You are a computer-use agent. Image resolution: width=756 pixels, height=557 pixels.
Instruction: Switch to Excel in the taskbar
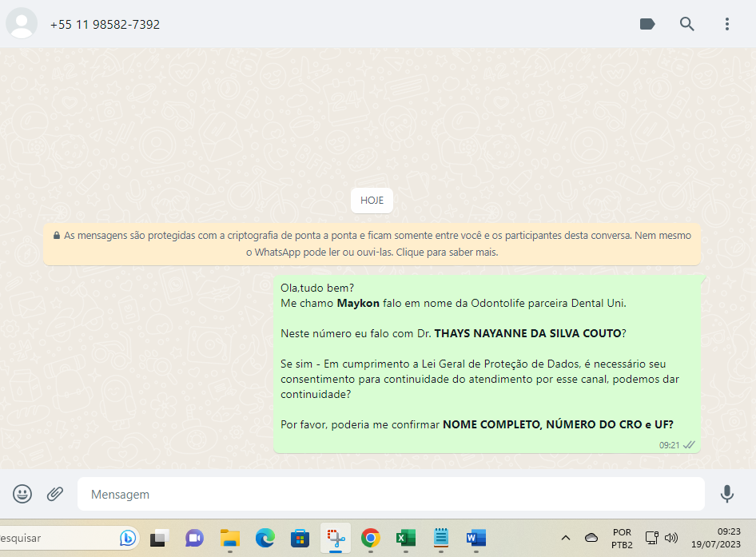click(405, 538)
